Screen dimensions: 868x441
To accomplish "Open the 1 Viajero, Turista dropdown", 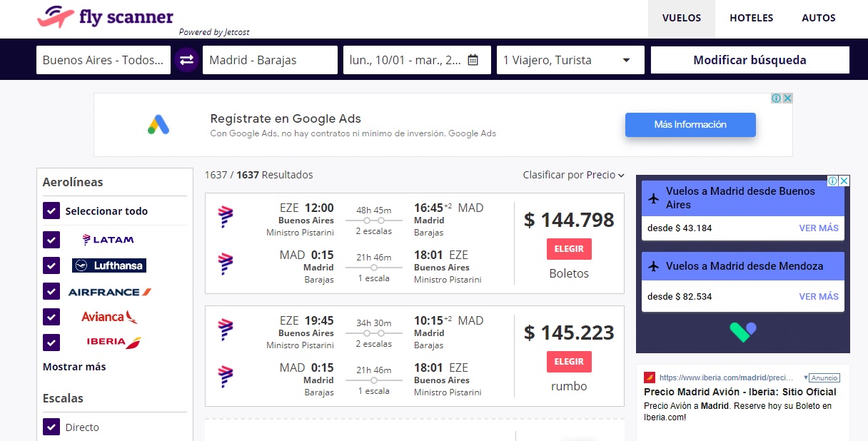I will [x=570, y=60].
